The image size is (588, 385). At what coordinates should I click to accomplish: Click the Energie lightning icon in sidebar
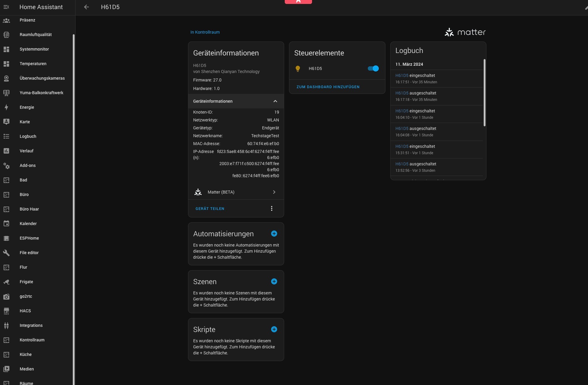[6, 107]
